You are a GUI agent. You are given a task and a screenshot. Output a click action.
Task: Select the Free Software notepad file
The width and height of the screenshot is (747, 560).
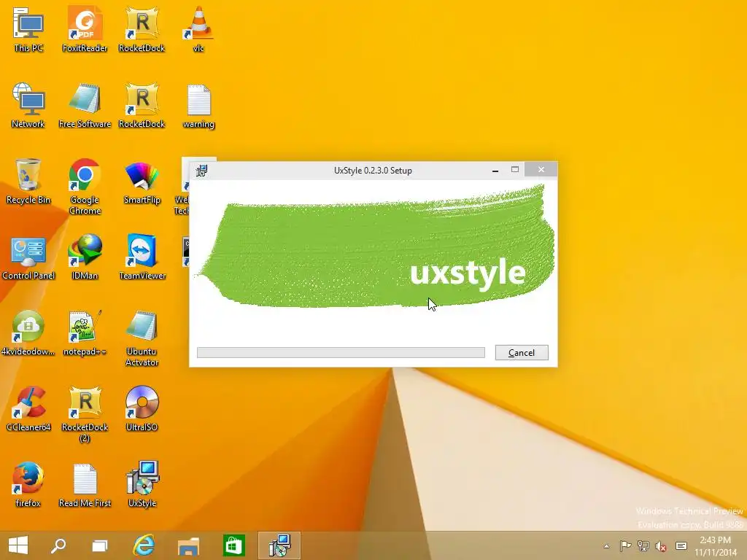coord(85,106)
